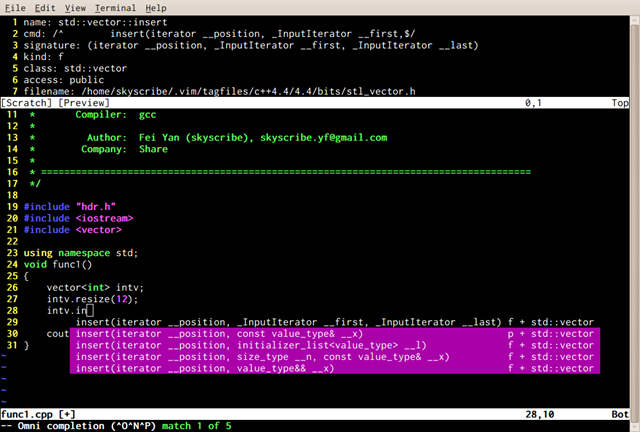Image resolution: width=640 pixels, height=432 pixels.
Task: Click the terminal vertical scrollbar
Action: click(x=635, y=224)
